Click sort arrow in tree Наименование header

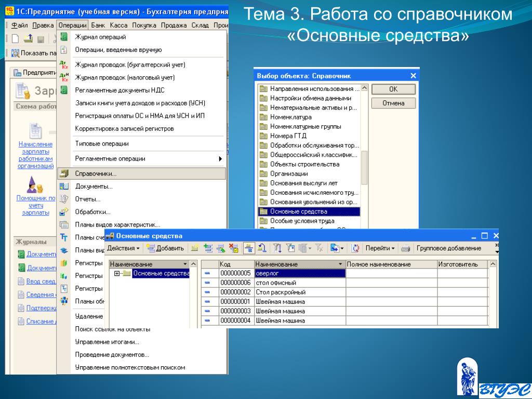pyautogui.click(x=185, y=264)
